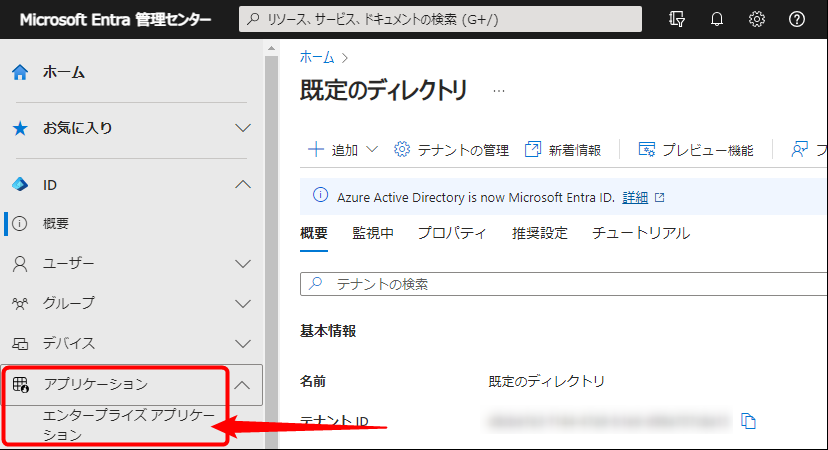Viewport: 828px width, 450px height.
Task: Click the 基本情報 heading
Action: click(328, 331)
